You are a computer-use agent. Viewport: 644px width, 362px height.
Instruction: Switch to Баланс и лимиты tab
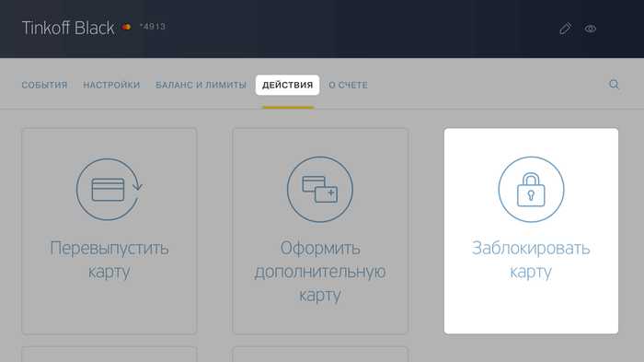201,85
